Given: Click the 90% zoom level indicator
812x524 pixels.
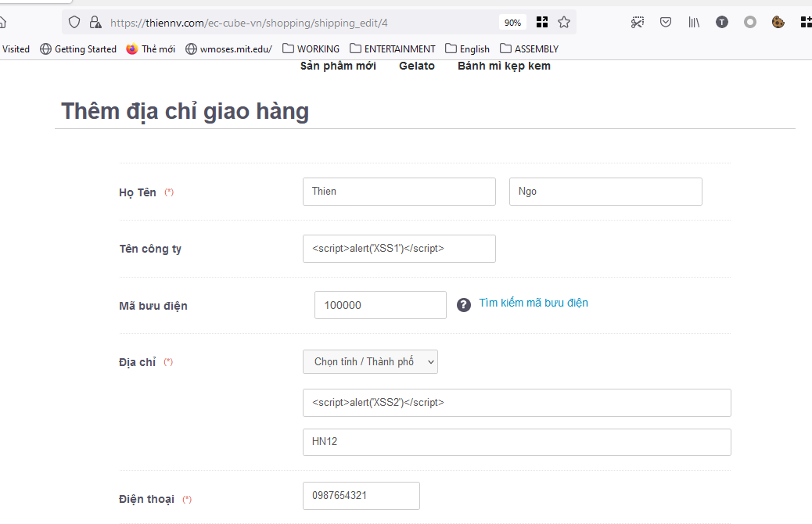Looking at the screenshot, I should pos(512,22).
